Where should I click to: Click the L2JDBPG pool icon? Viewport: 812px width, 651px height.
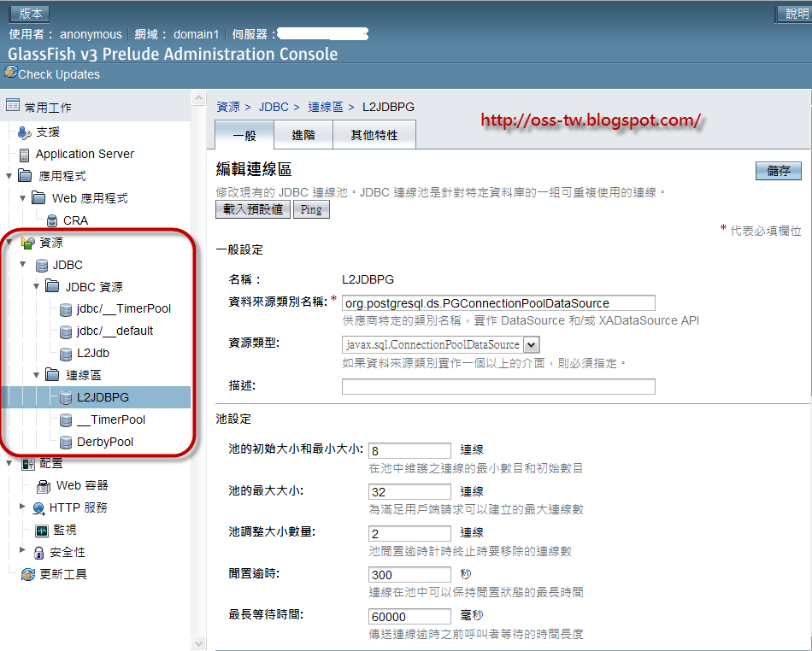65,397
